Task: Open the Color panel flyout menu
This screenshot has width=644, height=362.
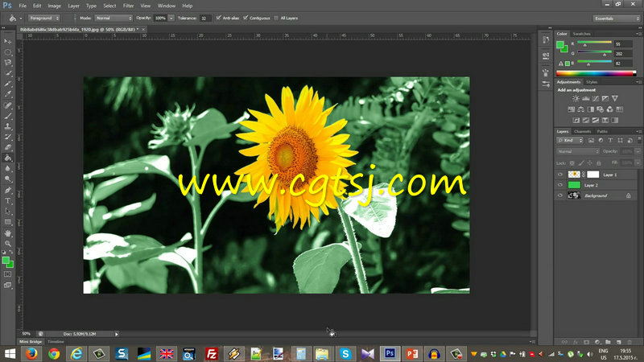Action: click(x=638, y=34)
